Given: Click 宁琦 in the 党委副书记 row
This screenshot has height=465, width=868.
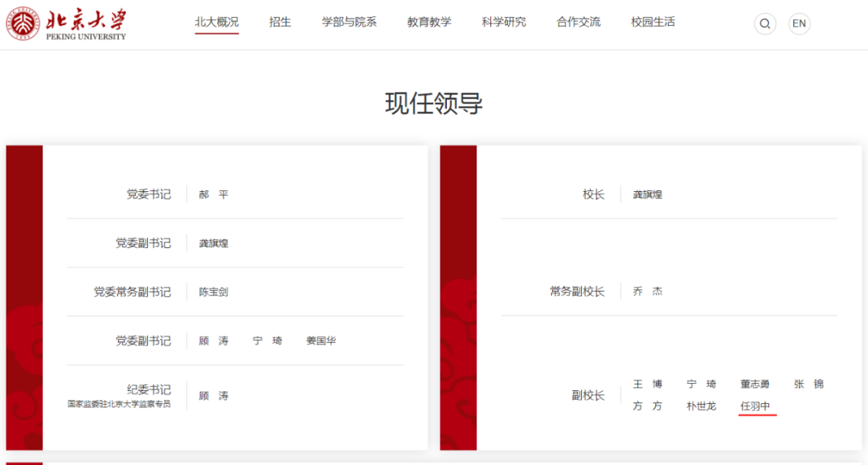Looking at the screenshot, I should [x=268, y=341].
